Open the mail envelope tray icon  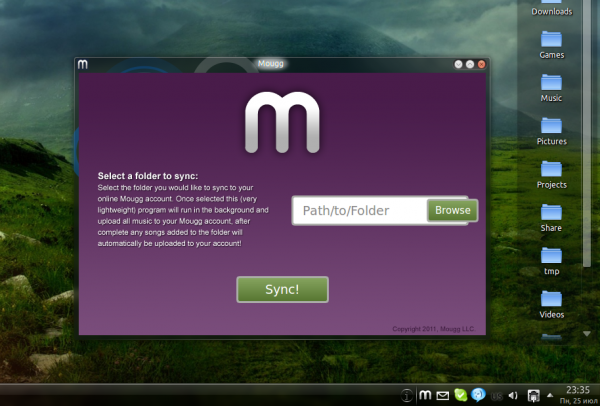click(x=443, y=396)
